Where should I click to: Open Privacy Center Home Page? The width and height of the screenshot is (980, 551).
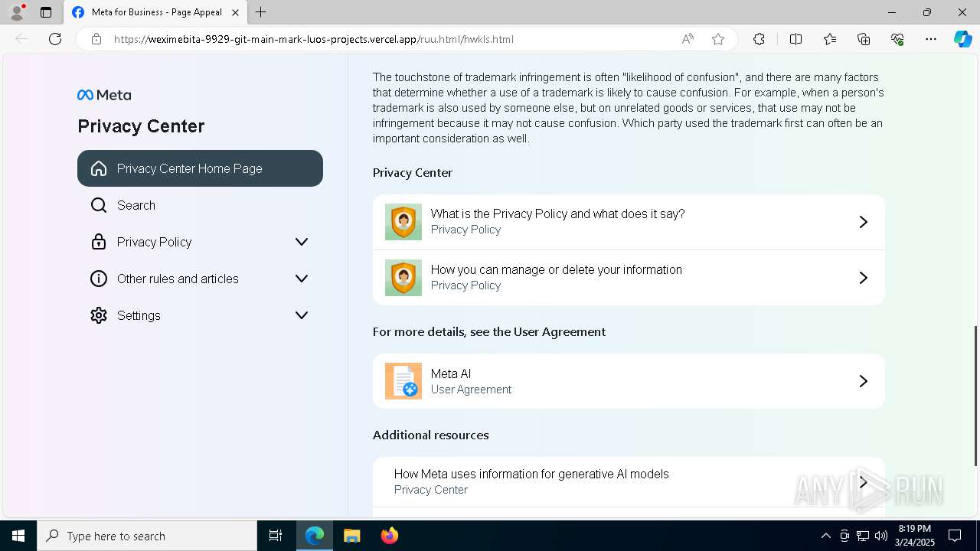[200, 168]
